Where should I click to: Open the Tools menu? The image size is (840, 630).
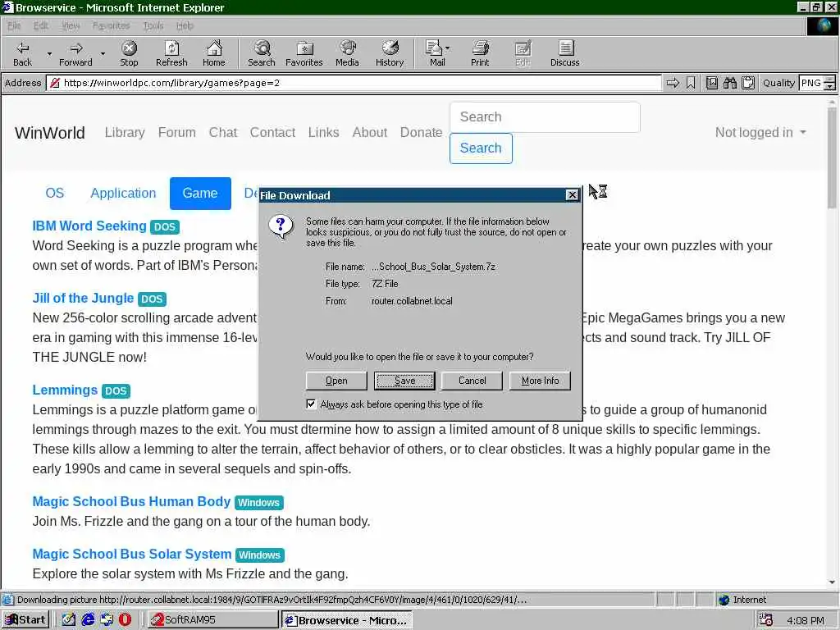click(x=153, y=25)
